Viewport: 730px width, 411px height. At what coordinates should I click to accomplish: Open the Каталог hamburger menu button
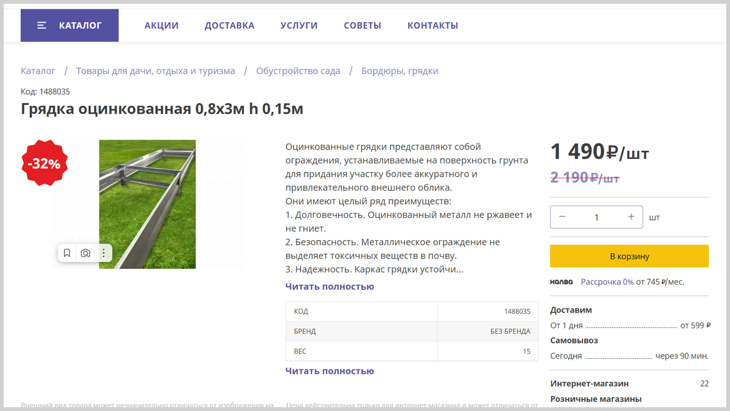pos(69,26)
